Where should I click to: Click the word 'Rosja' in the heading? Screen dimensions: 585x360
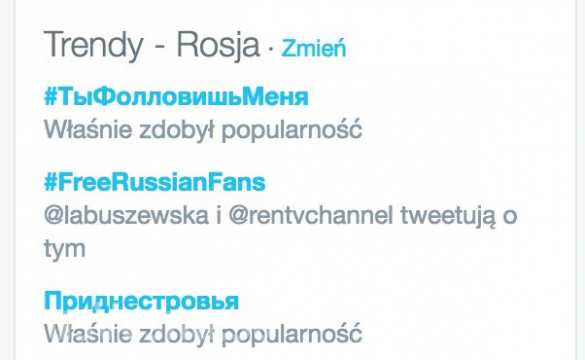coord(218,46)
